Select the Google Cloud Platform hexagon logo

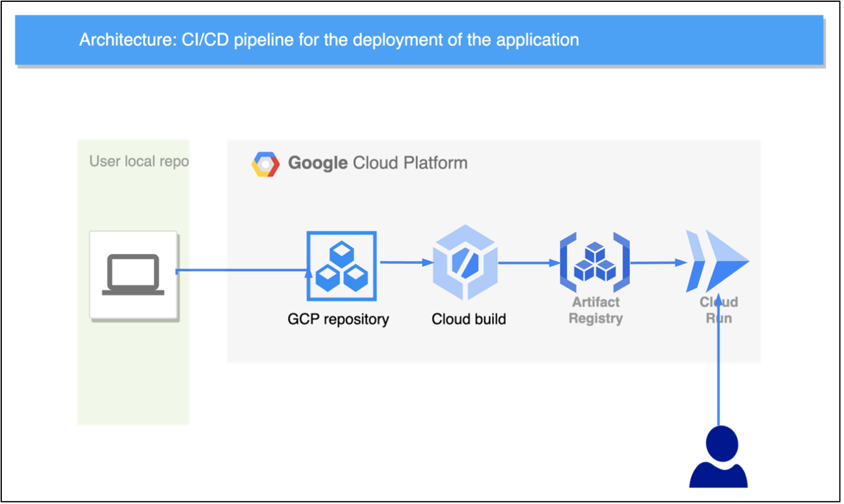(x=266, y=163)
